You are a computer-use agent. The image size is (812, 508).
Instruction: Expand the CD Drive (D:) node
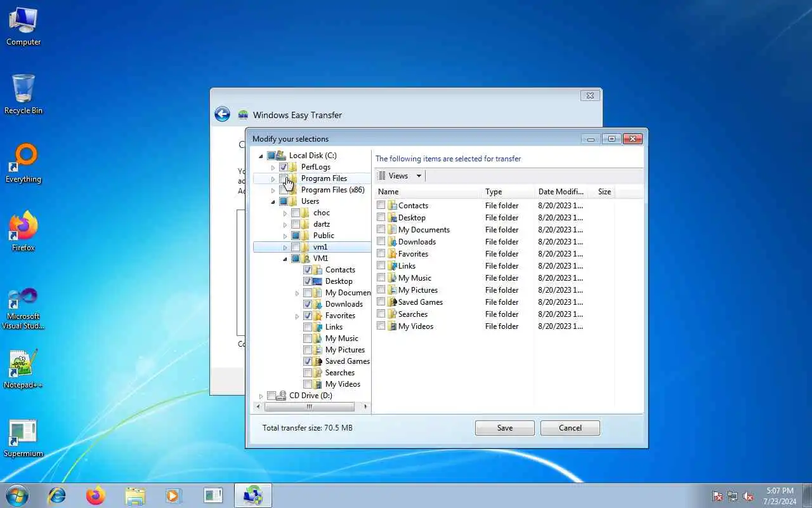261,396
